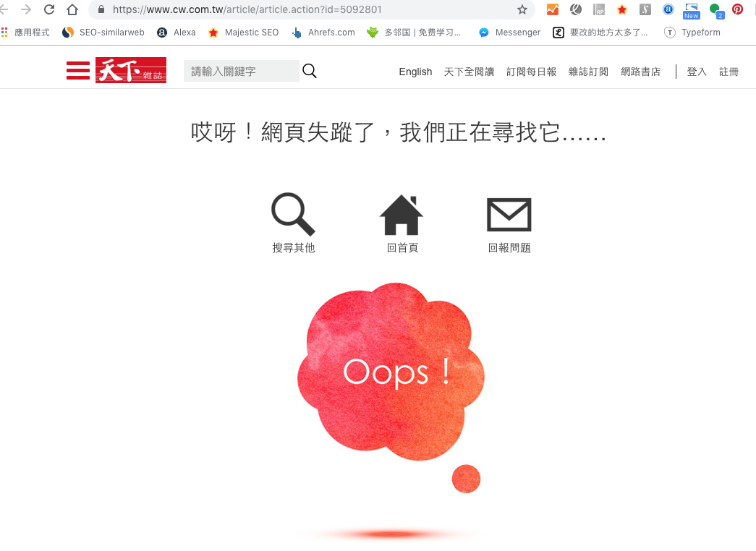756x551 pixels.
Task: Click 登入 to log in
Action: click(697, 72)
